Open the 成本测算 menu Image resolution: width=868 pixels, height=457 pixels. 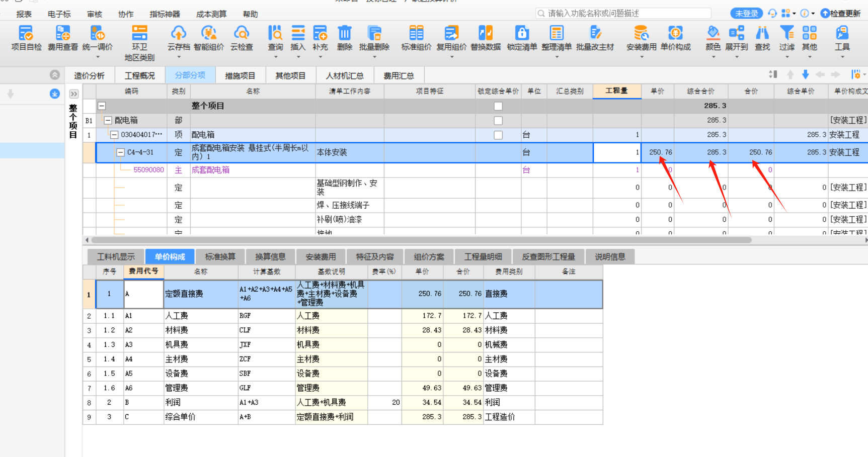[x=211, y=14]
